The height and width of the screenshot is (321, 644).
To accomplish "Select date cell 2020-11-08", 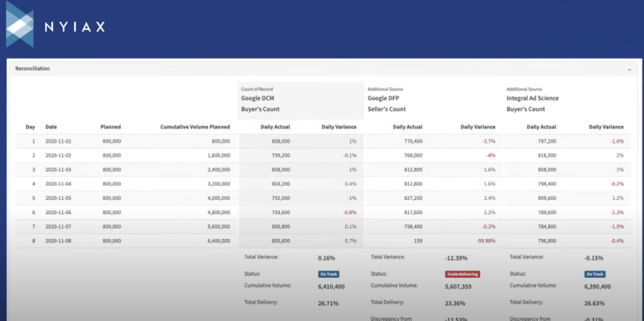I will coord(58,241).
